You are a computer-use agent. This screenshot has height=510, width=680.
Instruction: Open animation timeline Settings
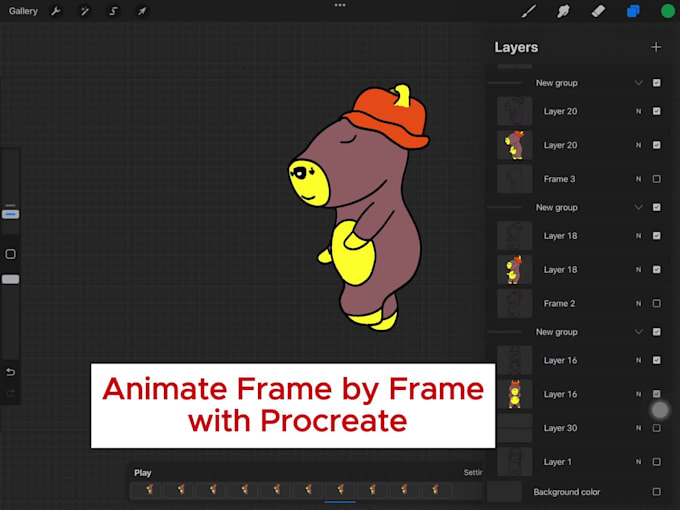[473, 472]
